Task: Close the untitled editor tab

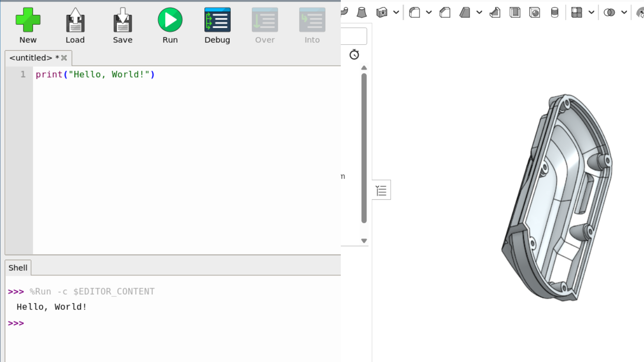Action: click(x=64, y=58)
